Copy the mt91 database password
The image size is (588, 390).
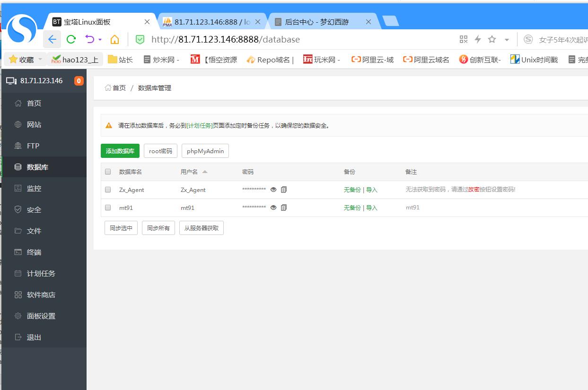click(x=284, y=208)
